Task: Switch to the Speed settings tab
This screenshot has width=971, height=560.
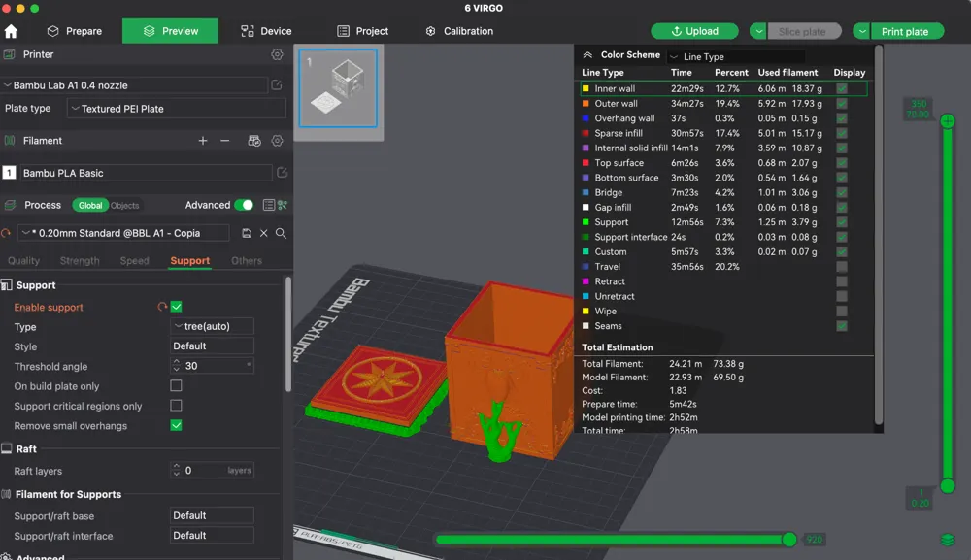Action: click(x=134, y=260)
